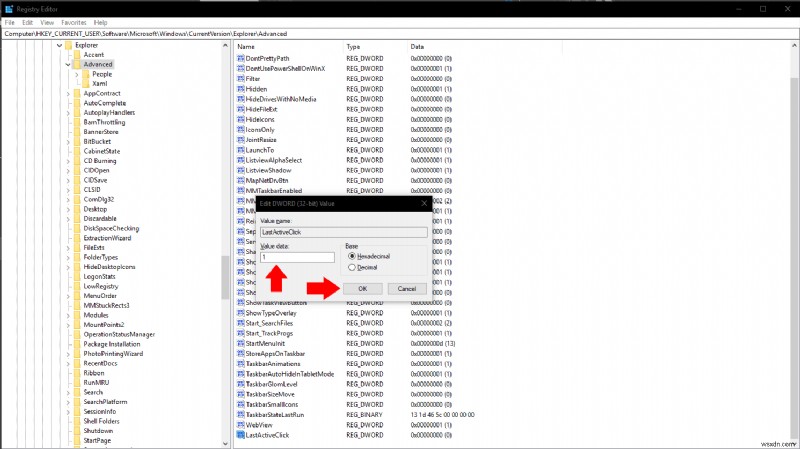Select the OperationStatusManager key

pos(119,334)
